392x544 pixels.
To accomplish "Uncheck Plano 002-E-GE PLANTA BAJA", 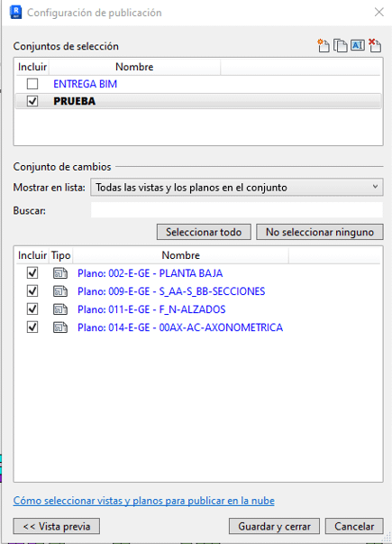I will pos(32,273).
